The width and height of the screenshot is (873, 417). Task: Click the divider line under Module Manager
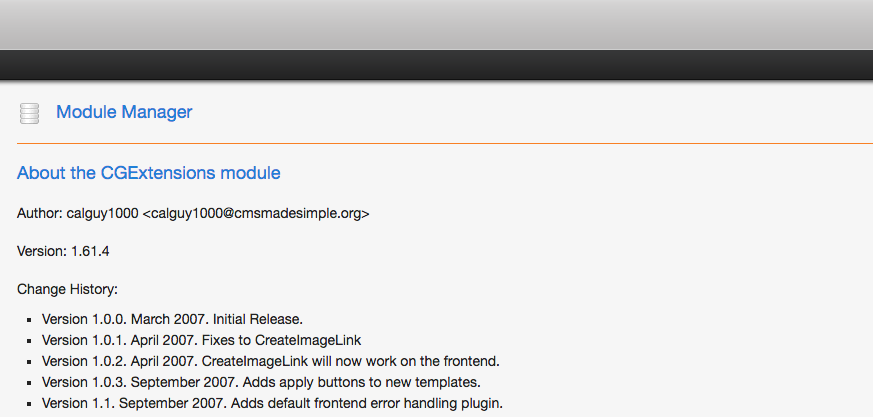436,144
